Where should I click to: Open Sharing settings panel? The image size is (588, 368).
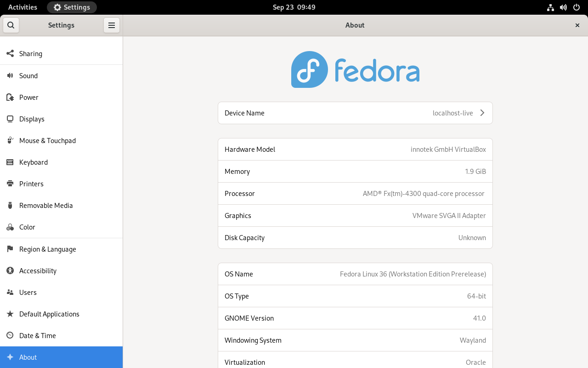pyautogui.click(x=62, y=54)
